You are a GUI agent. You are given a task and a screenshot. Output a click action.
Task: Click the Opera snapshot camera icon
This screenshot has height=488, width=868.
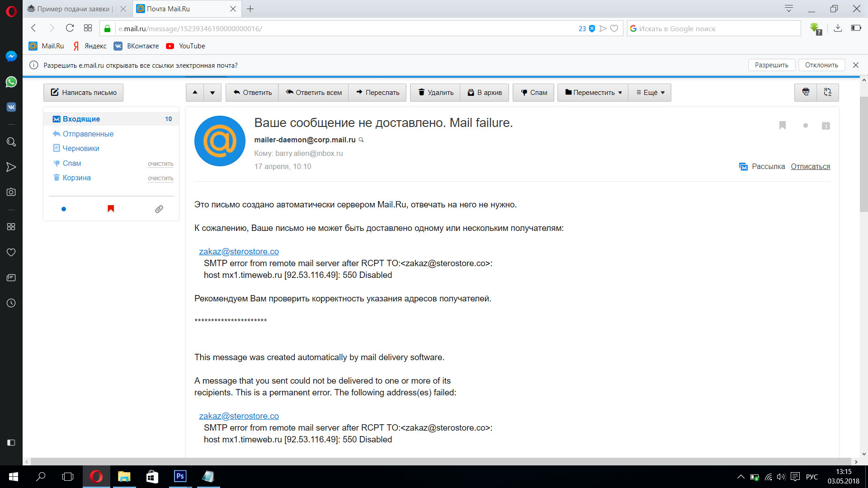point(11,192)
